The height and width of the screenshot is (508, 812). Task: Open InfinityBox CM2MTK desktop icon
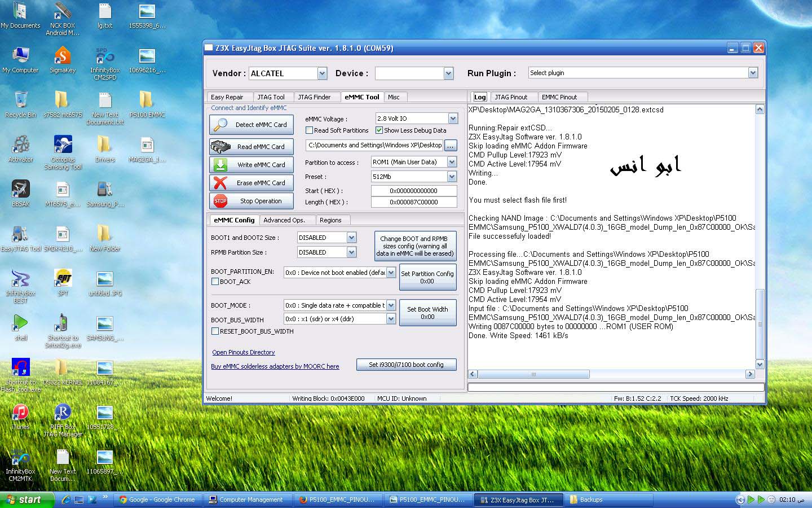coord(20,465)
